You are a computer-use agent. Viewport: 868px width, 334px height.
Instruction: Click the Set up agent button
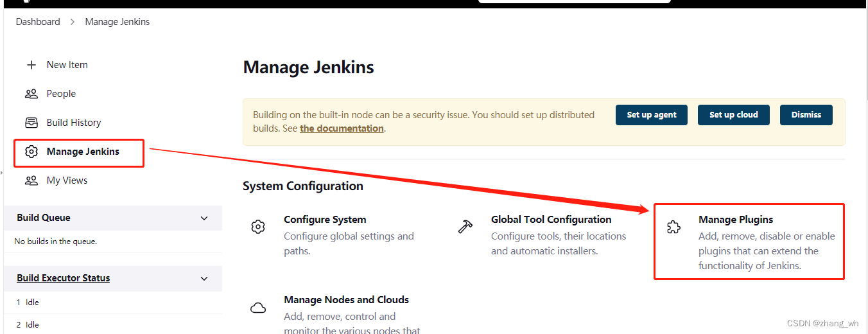click(652, 115)
